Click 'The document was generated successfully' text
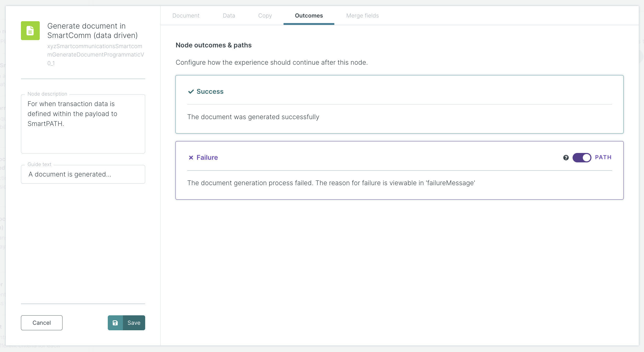Image resolution: width=644 pixels, height=352 pixels. (253, 117)
